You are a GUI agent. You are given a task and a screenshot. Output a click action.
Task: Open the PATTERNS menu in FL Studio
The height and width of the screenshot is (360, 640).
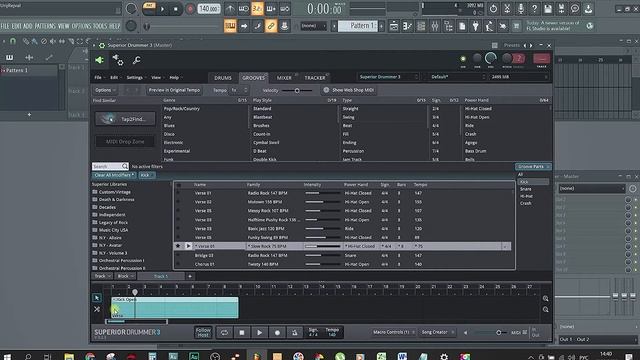[45, 26]
